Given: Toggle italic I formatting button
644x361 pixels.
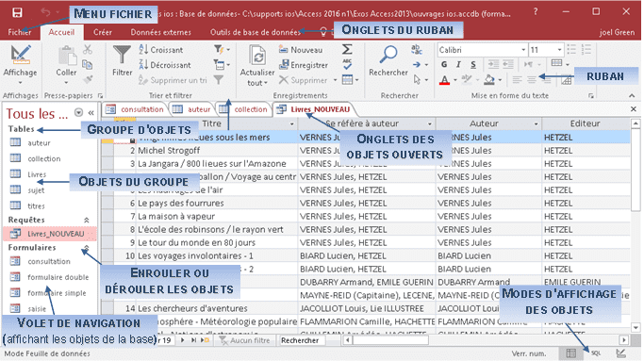Looking at the screenshot, I should [x=458, y=64].
